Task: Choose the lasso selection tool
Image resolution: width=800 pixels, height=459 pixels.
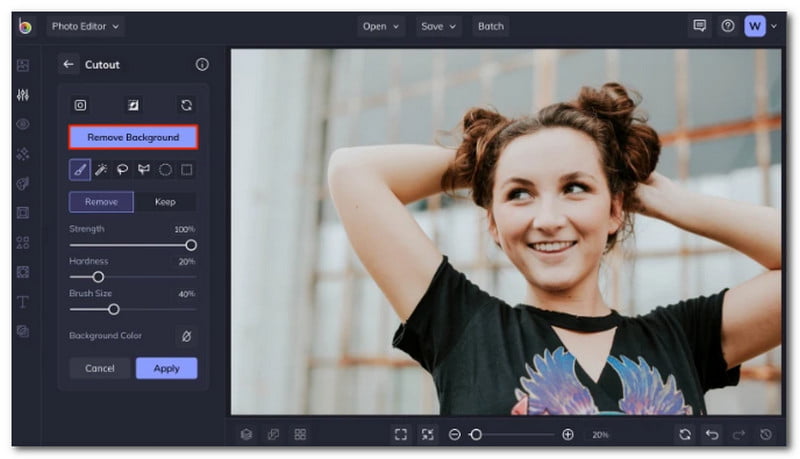Action: pyautogui.click(x=123, y=170)
